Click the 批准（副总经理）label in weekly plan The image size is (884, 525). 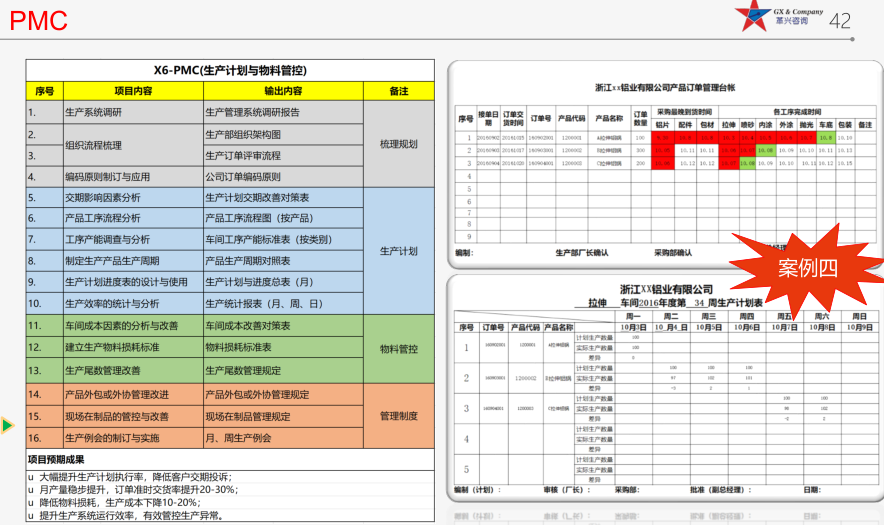click(x=721, y=489)
